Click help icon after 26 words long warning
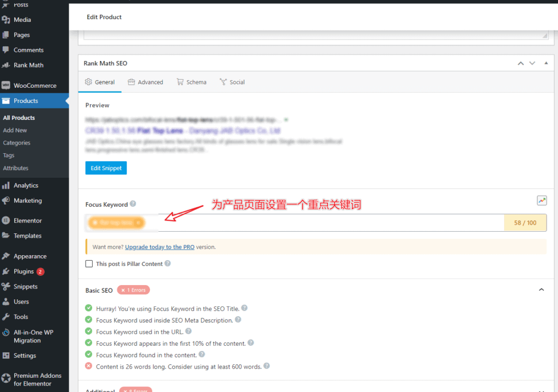This screenshot has width=558, height=392. tap(266, 366)
